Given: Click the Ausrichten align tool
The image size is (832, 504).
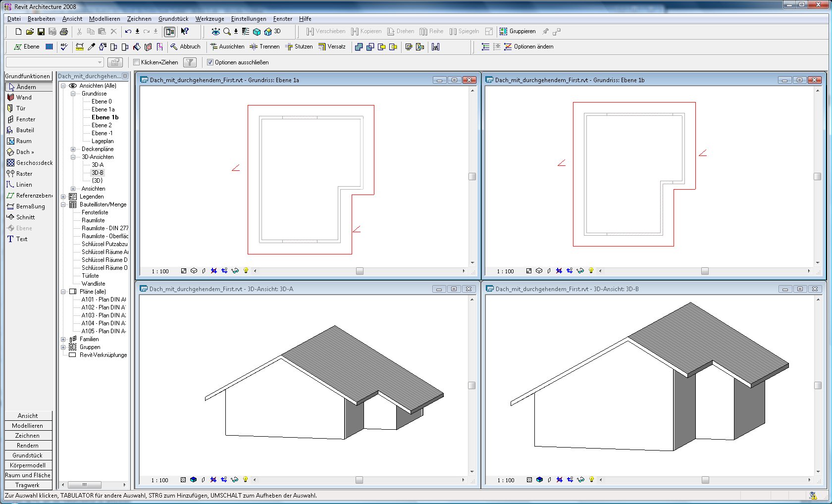Looking at the screenshot, I should coord(227,47).
